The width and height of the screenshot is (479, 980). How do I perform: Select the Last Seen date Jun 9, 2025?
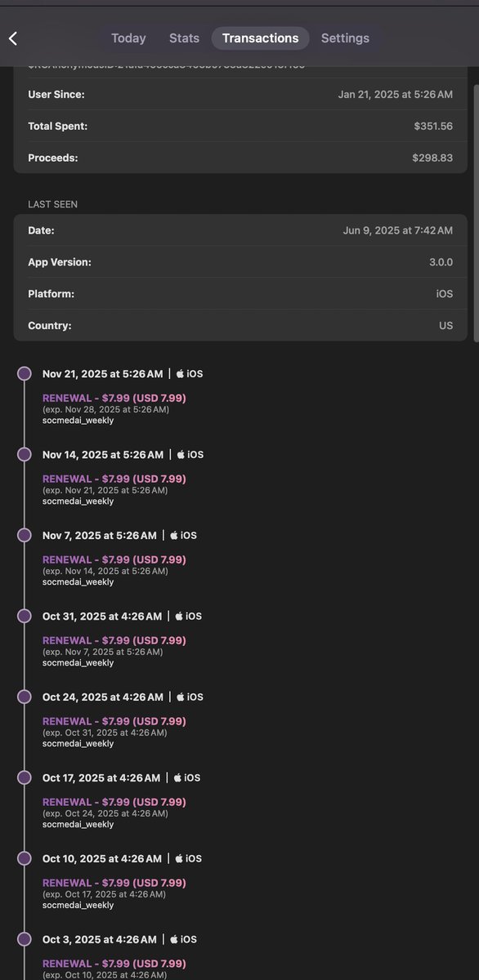(x=398, y=230)
